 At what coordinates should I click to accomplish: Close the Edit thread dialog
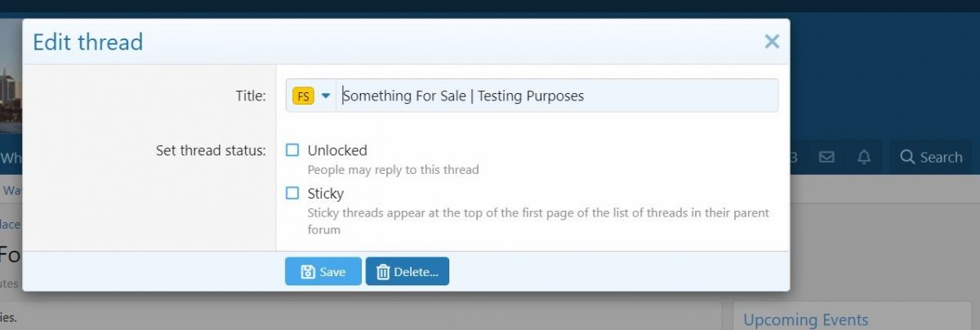click(x=772, y=42)
